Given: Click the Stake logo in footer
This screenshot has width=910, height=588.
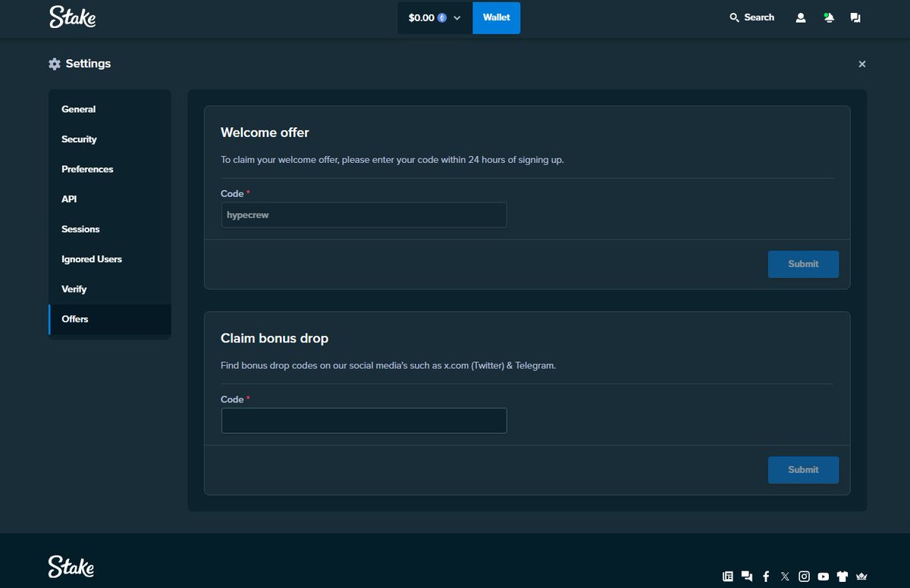Looking at the screenshot, I should (71, 566).
